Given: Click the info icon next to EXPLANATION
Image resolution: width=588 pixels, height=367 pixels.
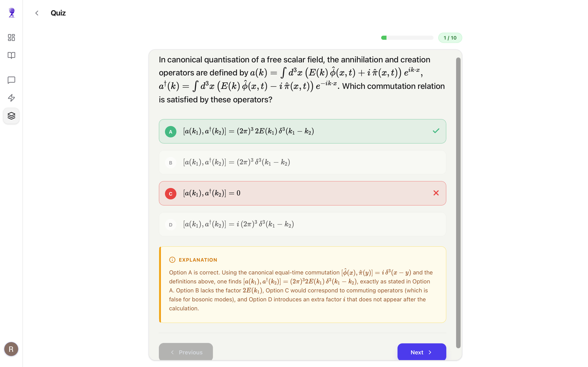Looking at the screenshot, I should (x=173, y=260).
